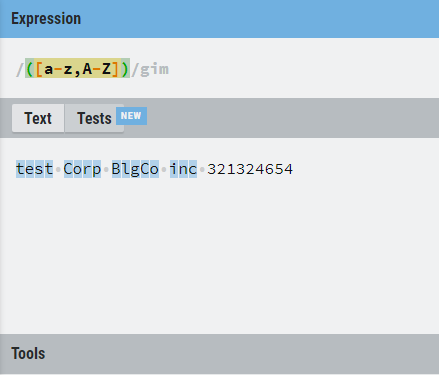Open the gim flags menu

coord(154,69)
